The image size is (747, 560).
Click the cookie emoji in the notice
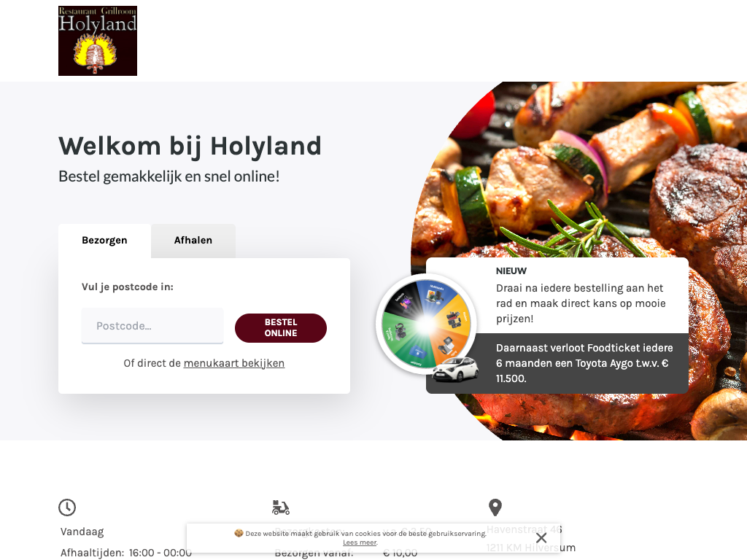(x=239, y=533)
